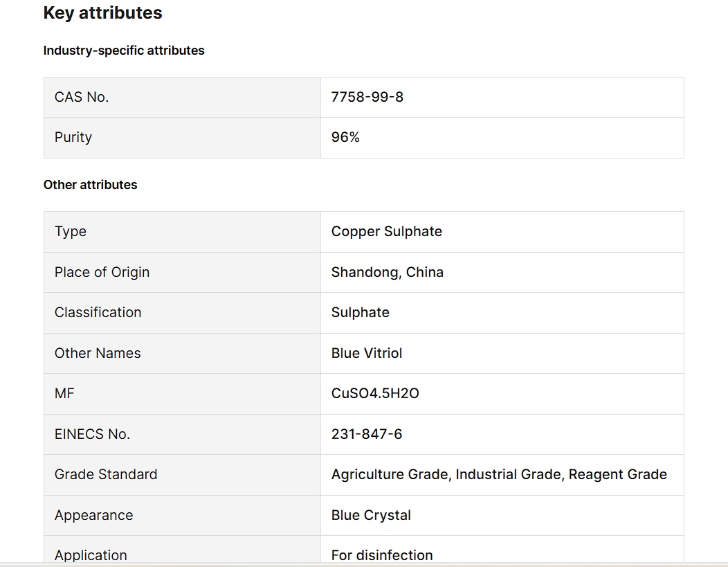This screenshot has width=728, height=567.
Task: Select the Other attributes subheading
Action: (x=90, y=185)
